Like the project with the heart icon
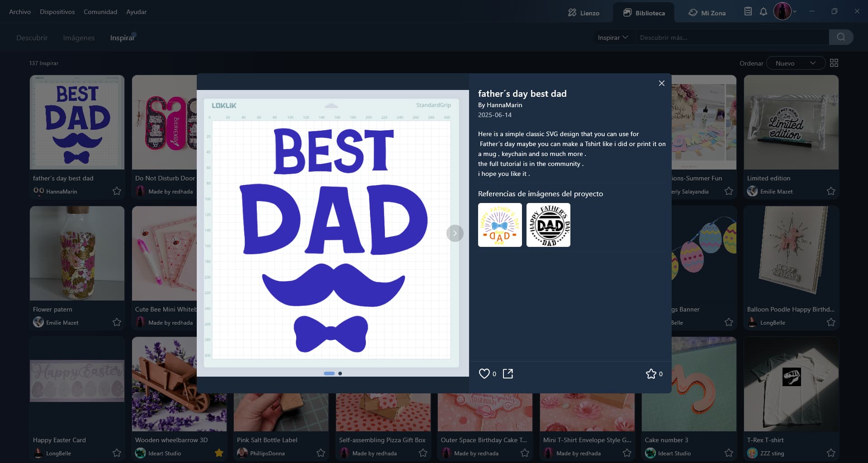This screenshot has height=463, width=868. point(484,373)
